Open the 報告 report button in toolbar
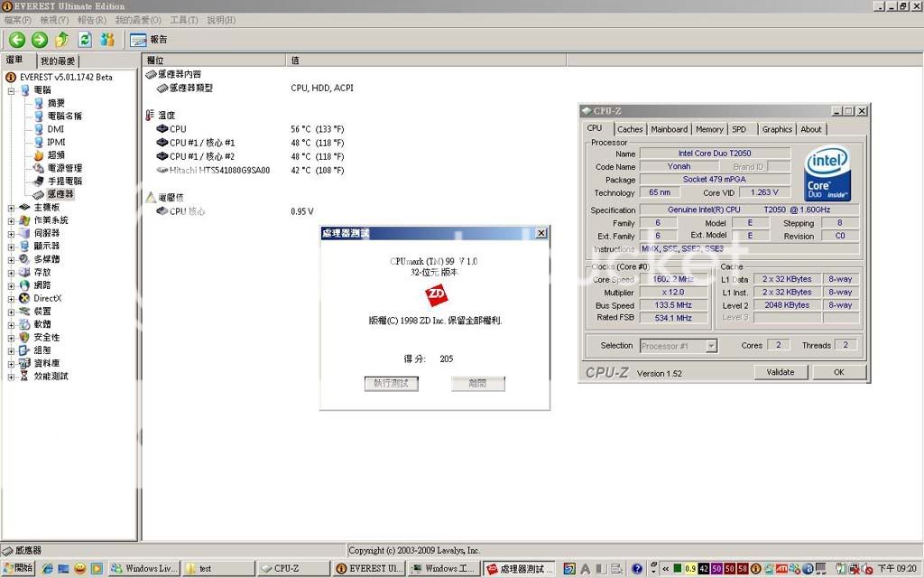This screenshot has width=924, height=578. pos(149,40)
